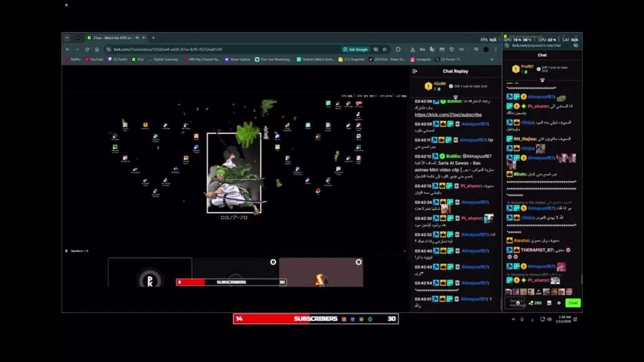This screenshot has height=362, width=644.
Task: Click the iiQx8K top gifter entry
Action: click(434, 86)
